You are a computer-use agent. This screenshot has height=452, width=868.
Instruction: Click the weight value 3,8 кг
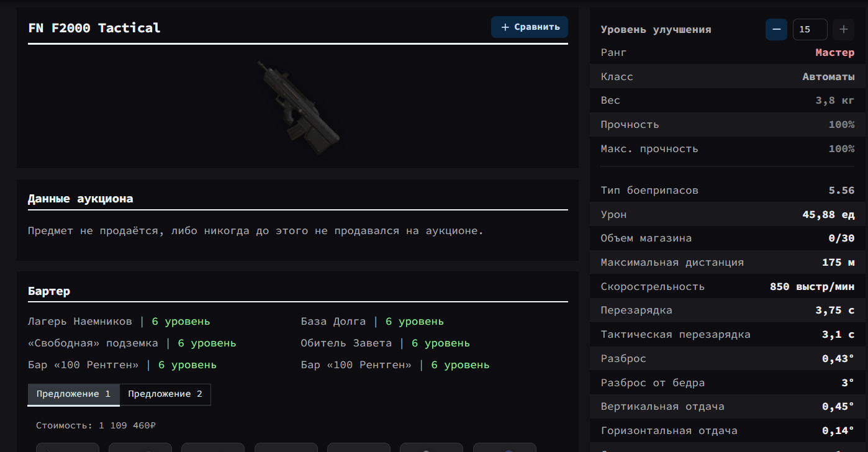tap(835, 101)
